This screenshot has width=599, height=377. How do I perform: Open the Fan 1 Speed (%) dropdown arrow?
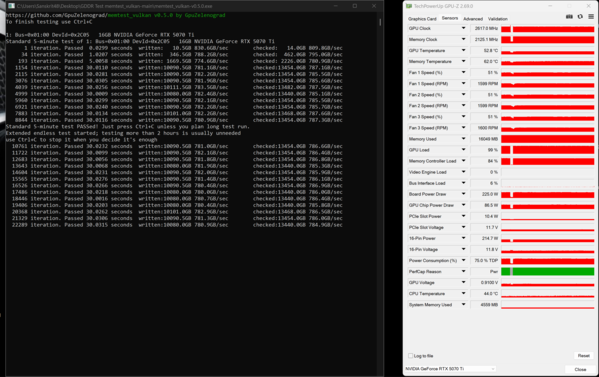point(463,73)
